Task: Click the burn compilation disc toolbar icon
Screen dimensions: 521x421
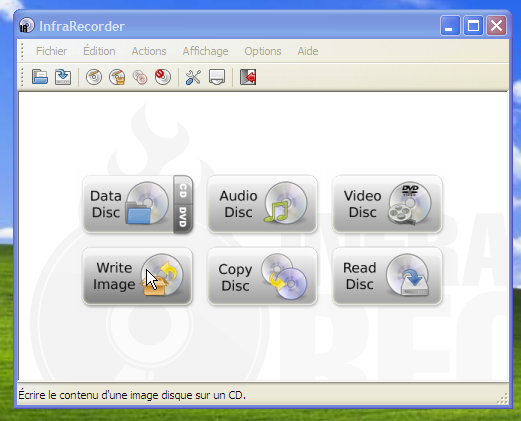Action: pos(94,77)
